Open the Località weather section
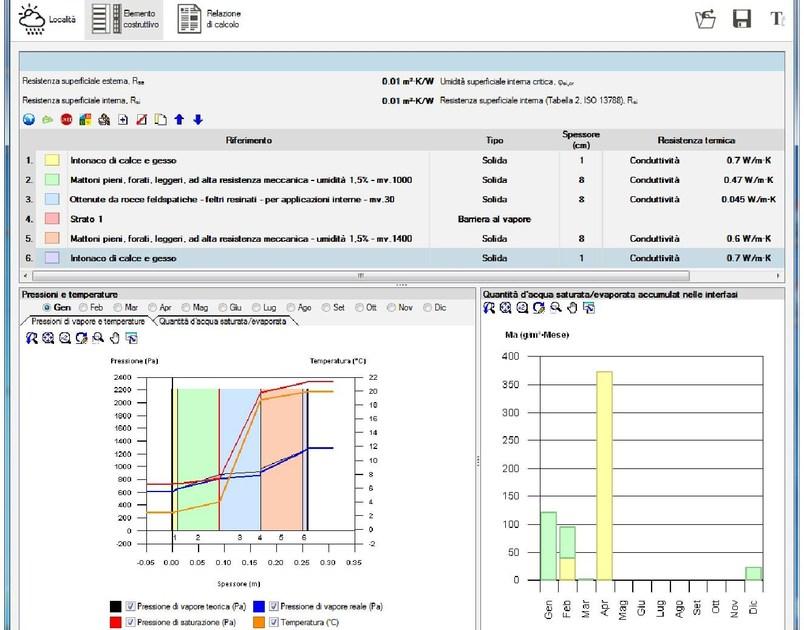 46,19
